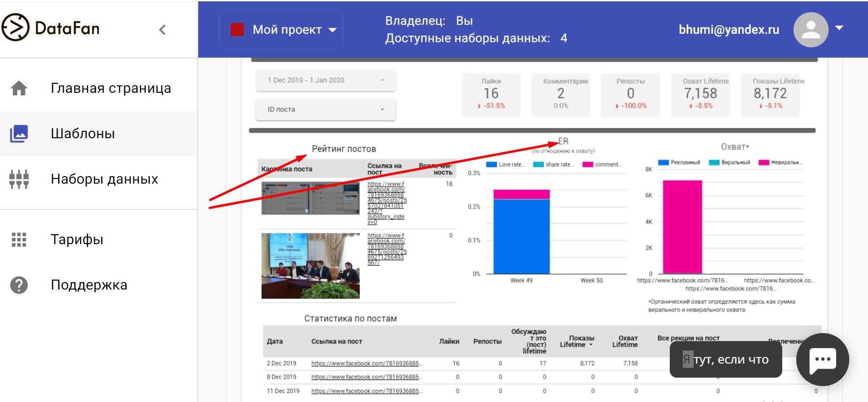Viewport: 868px width, 402px height.
Task: Click the Охват Lifetime 7,158 scorecard
Action: [700, 95]
